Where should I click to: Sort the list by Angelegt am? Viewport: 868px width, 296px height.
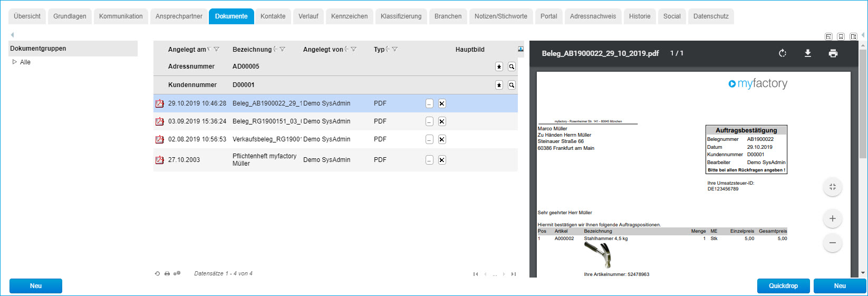point(187,50)
